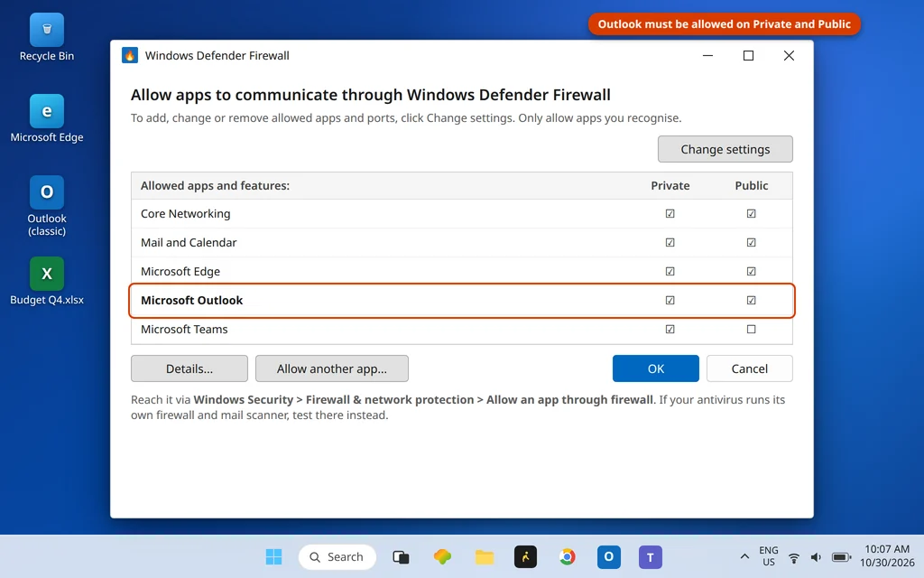
Task: Select the Microsoft Outlook row label
Action: (191, 300)
